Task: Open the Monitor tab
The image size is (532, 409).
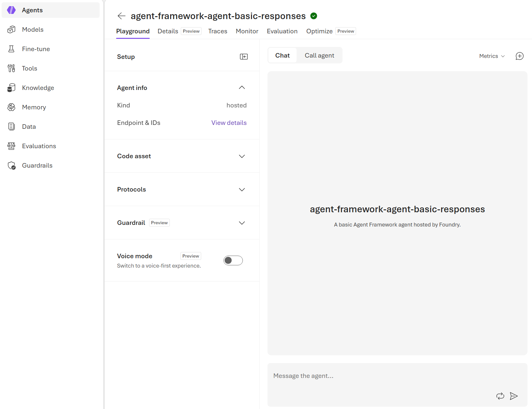Action: point(247,31)
